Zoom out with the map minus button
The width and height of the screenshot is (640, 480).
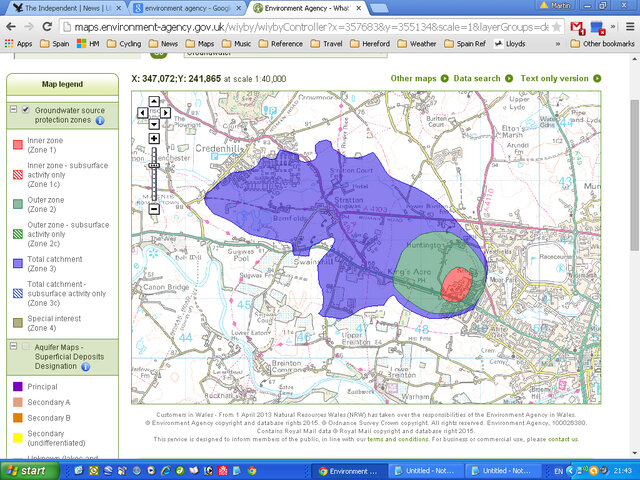point(153,209)
